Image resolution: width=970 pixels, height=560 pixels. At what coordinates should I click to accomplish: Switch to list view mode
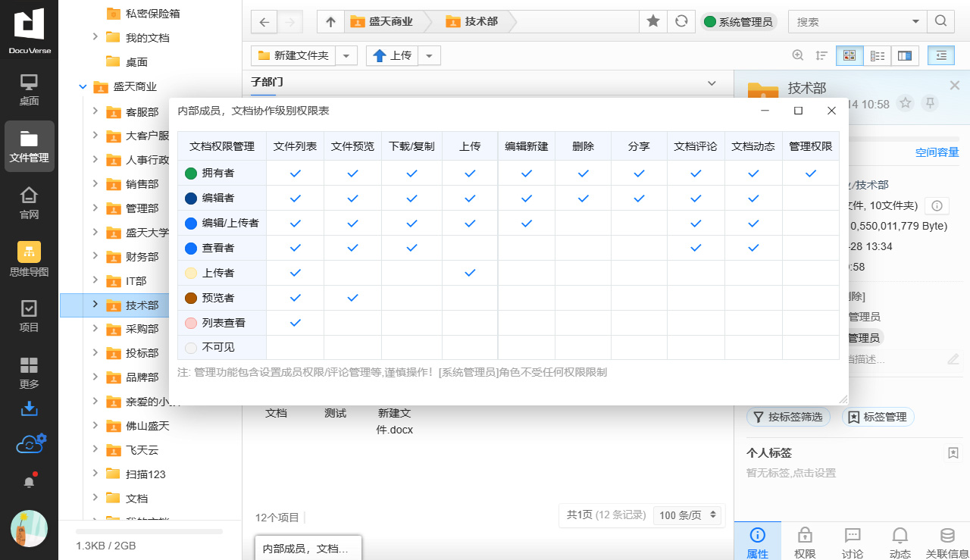pyautogui.click(x=877, y=55)
